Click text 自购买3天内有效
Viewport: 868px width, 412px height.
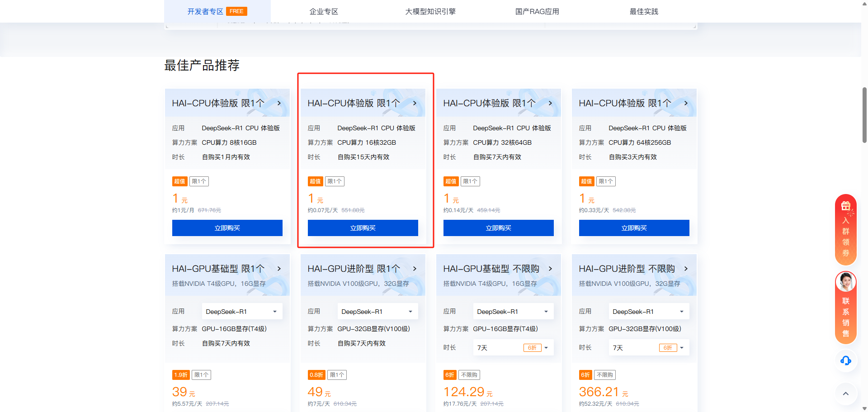[633, 157]
